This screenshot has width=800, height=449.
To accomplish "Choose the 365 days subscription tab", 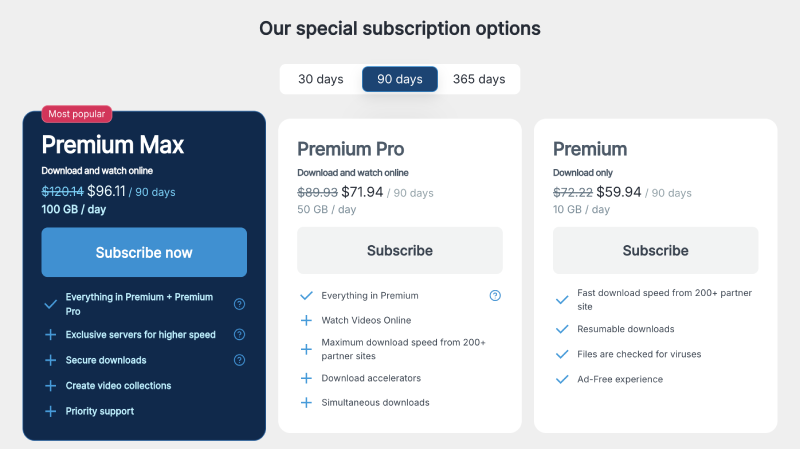I will 478,79.
